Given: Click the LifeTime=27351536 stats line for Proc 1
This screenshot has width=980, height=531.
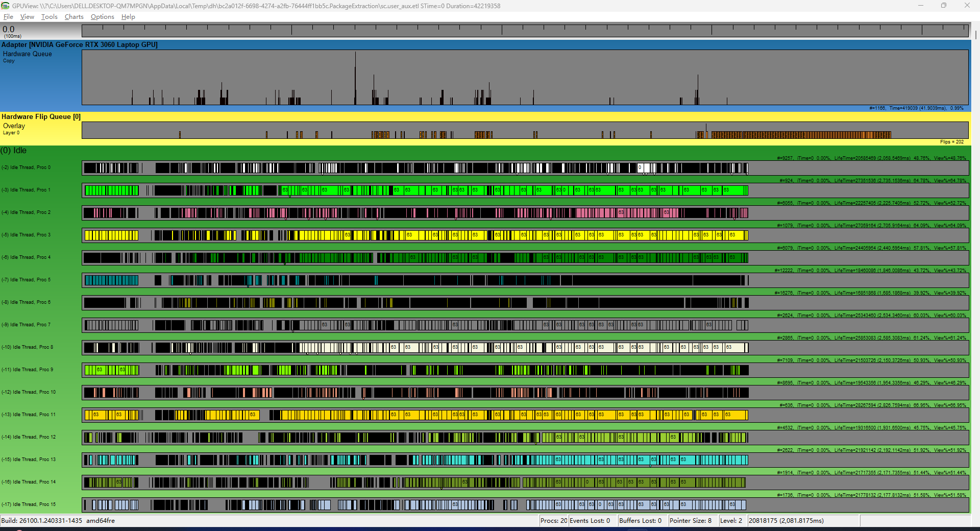Looking at the screenshot, I should click(873, 181).
